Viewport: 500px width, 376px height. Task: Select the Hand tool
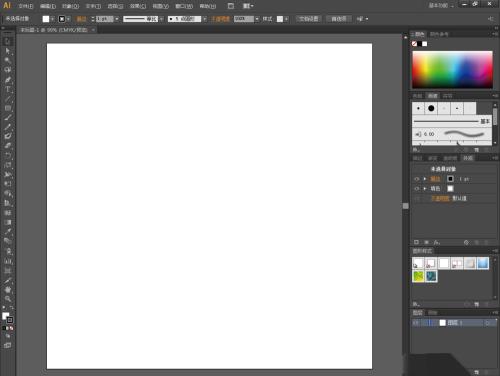[x=8, y=289]
